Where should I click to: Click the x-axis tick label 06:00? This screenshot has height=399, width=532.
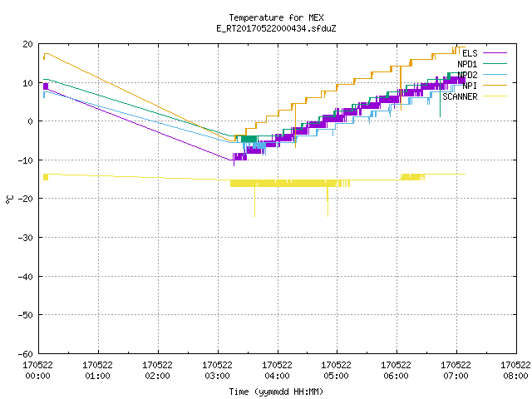[x=396, y=376]
